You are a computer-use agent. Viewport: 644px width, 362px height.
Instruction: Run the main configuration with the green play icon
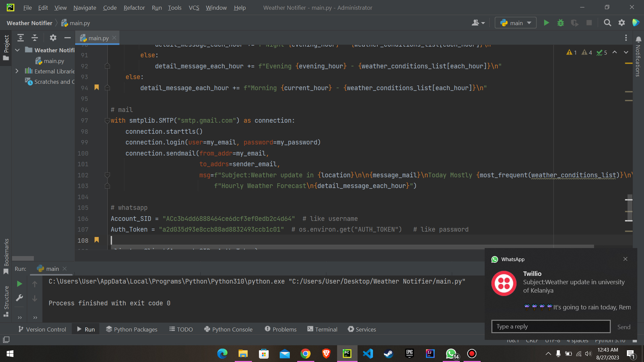tap(546, 22)
